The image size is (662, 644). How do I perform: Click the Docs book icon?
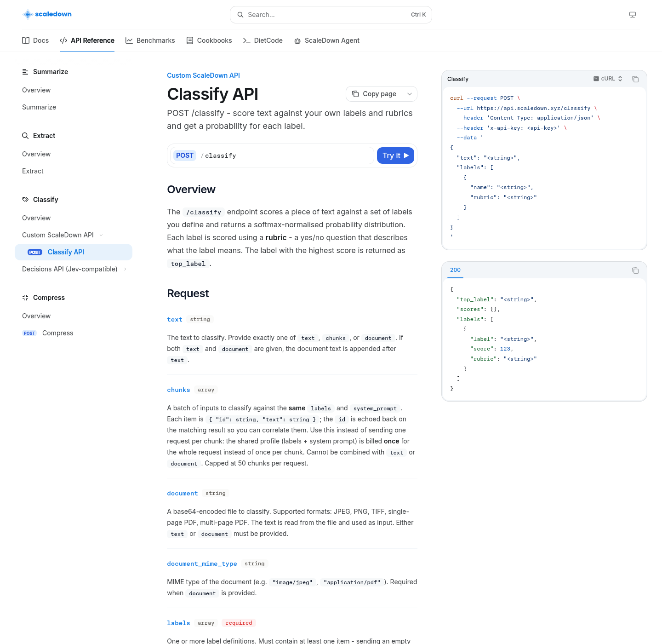(x=26, y=40)
